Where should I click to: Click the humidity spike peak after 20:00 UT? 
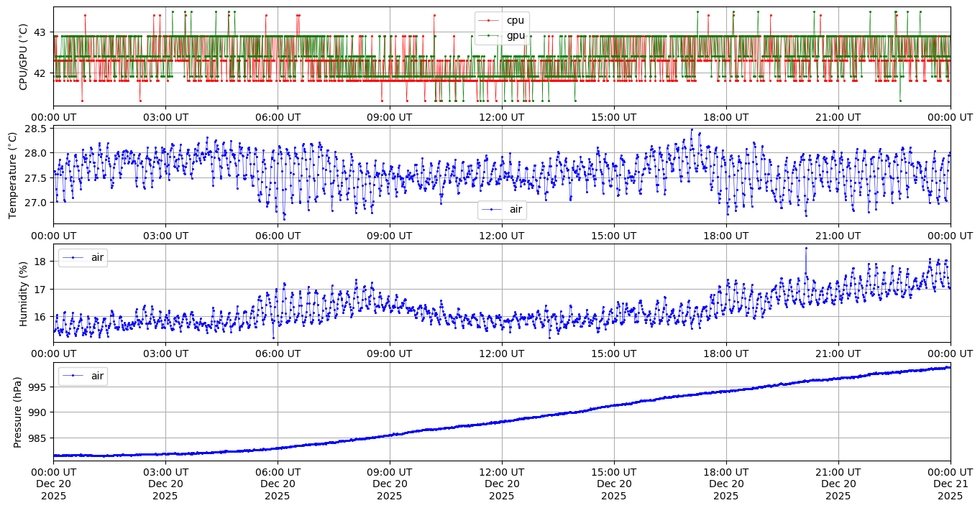(x=805, y=248)
